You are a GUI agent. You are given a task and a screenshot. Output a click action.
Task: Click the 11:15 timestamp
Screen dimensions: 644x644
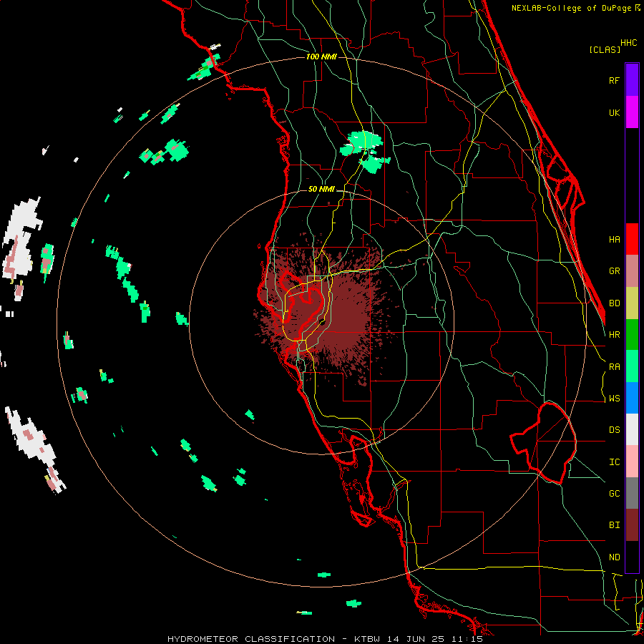469,639
